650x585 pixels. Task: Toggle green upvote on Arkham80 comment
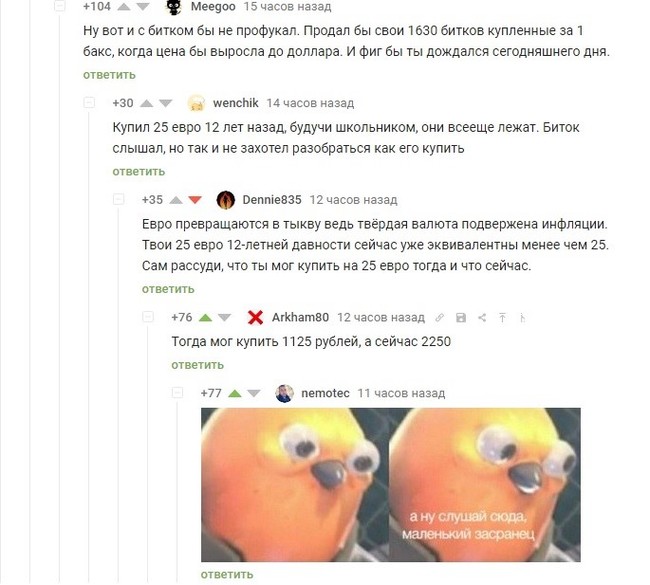click(x=205, y=318)
